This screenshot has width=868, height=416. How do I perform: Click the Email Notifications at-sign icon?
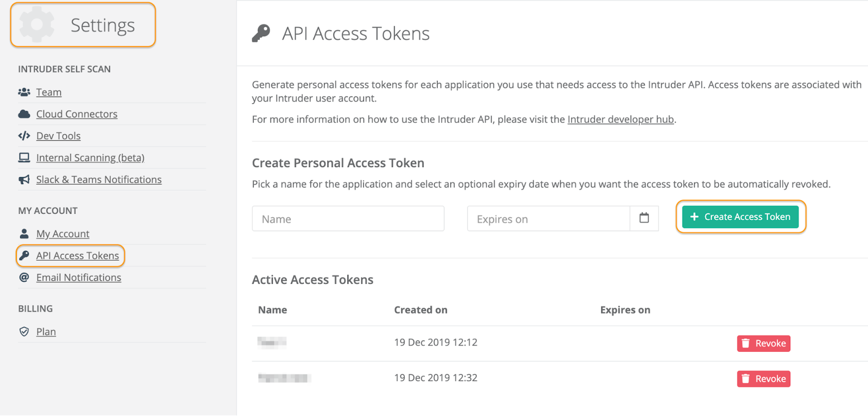tap(24, 278)
